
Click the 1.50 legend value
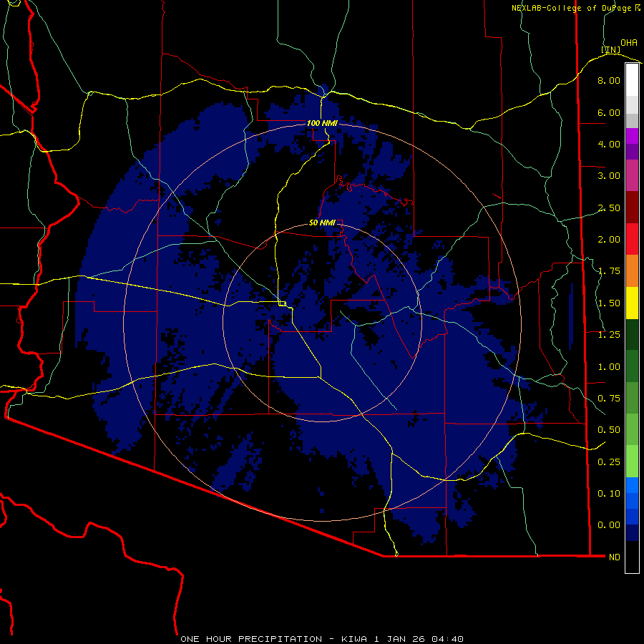pos(609,303)
